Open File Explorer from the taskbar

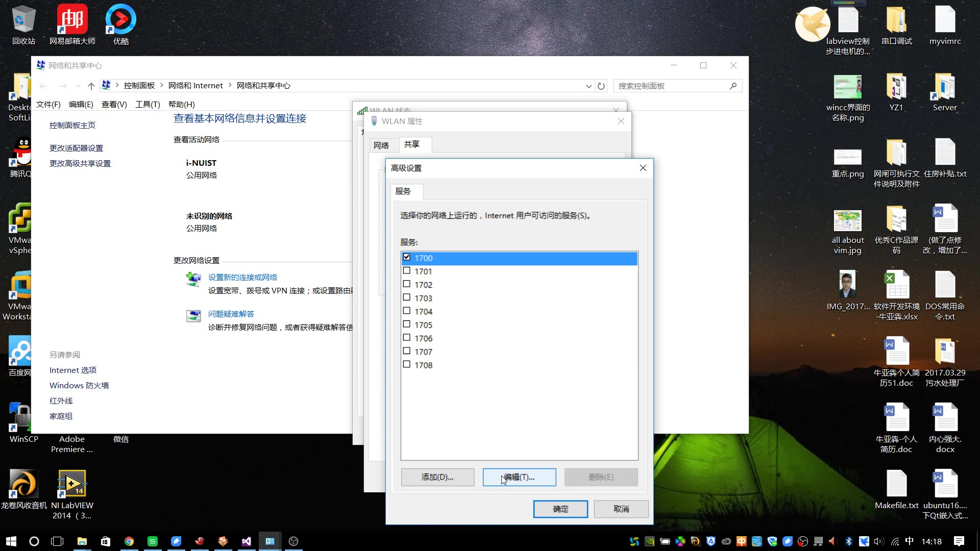point(82,541)
